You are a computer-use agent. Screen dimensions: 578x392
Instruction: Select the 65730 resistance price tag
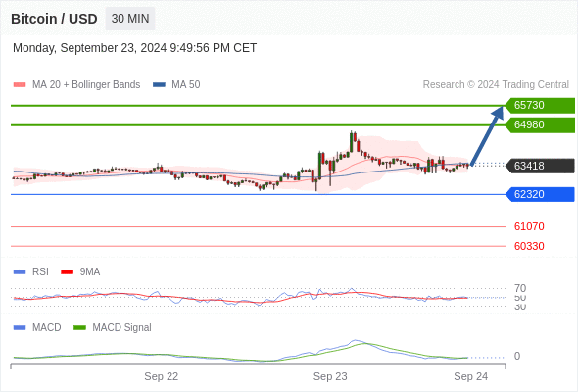pos(540,105)
